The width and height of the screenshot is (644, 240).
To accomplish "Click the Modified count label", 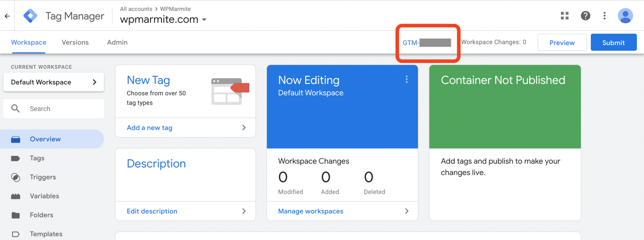I will pyautogui.click(x=291, y=192).
